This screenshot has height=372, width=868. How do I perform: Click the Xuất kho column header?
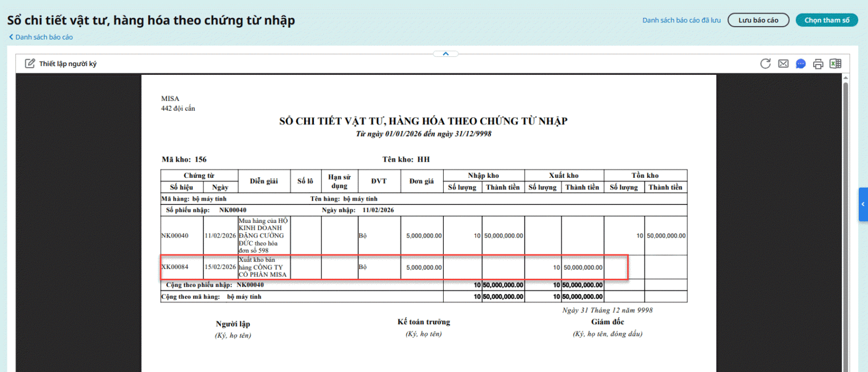click(x=564, y=175)
